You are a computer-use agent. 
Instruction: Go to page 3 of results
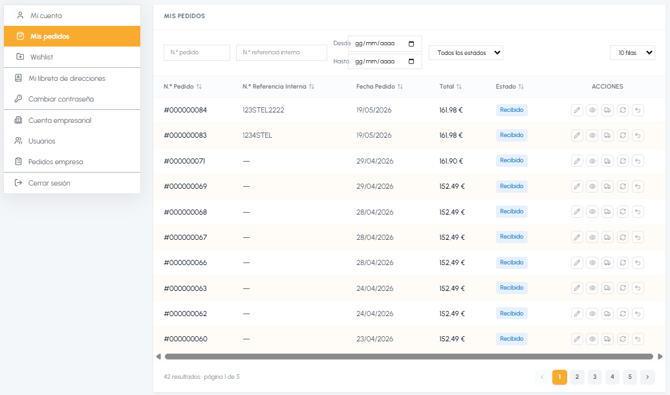594,377
